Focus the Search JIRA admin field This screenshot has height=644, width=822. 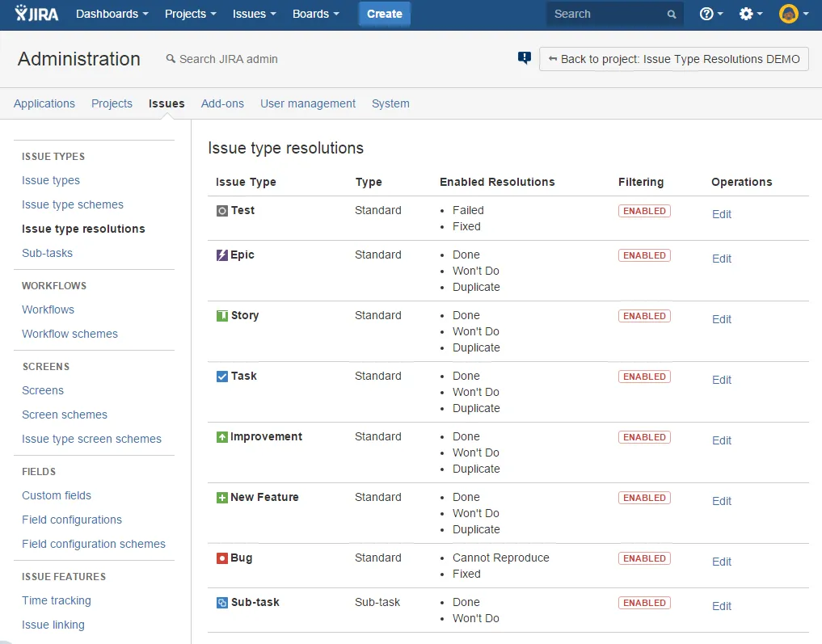point(228,59)
